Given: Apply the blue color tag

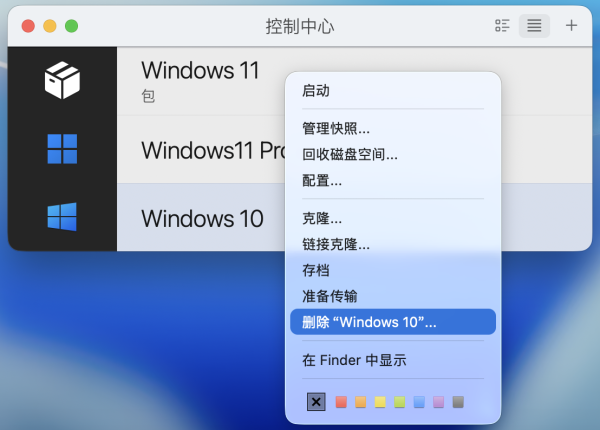Looking at the screenshot, I should (419, 402).
